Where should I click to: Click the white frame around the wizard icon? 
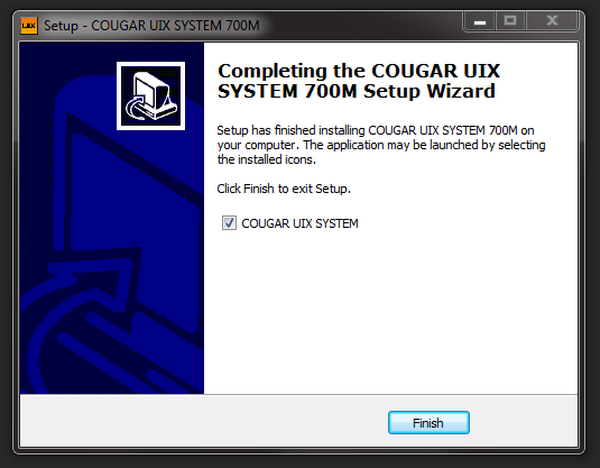coord(151,64)
